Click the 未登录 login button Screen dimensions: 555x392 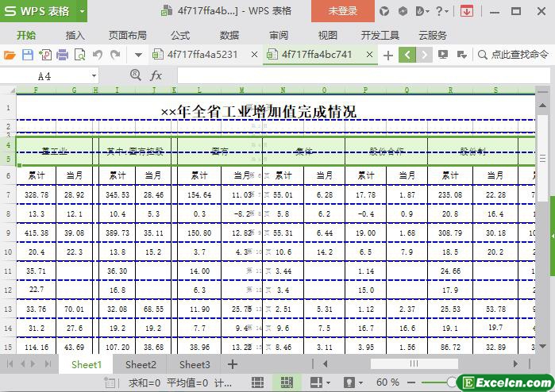click(343, 11)
